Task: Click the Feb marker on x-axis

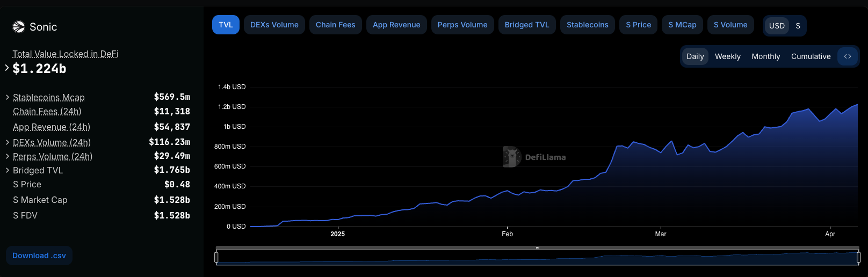Action: 507,234
